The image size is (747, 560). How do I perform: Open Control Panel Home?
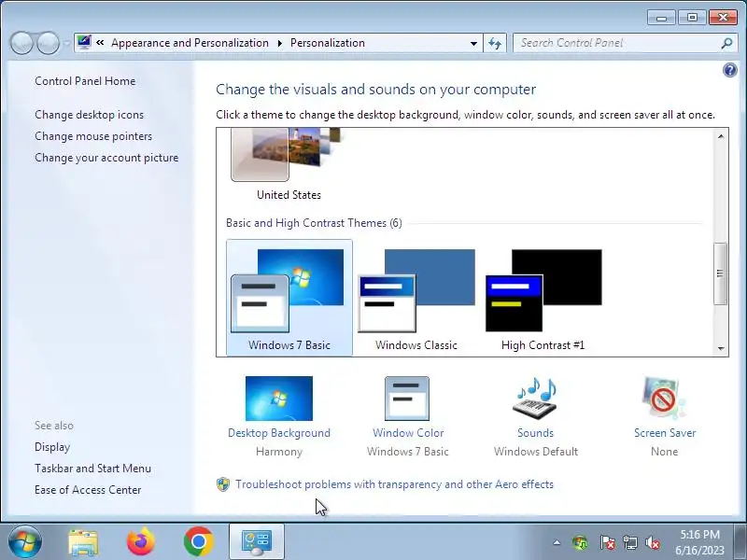click(x=85, y=81)
